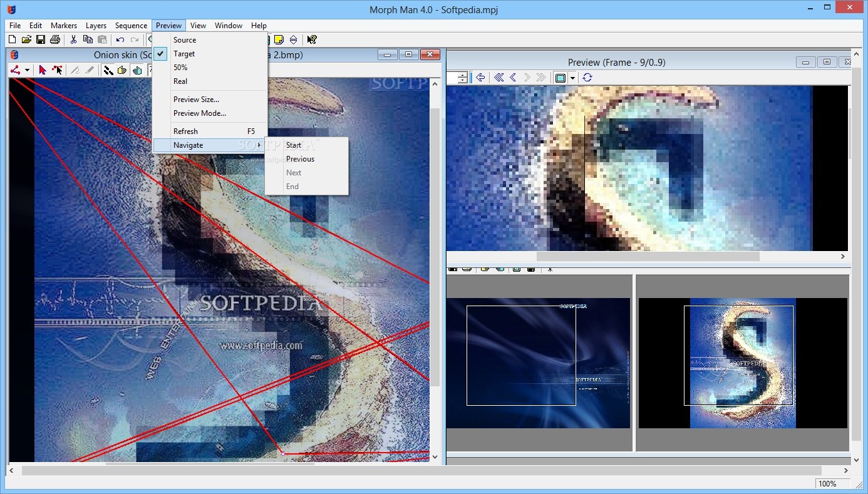
Task: Paste with the clipboard icon
Action: point(102,40)
